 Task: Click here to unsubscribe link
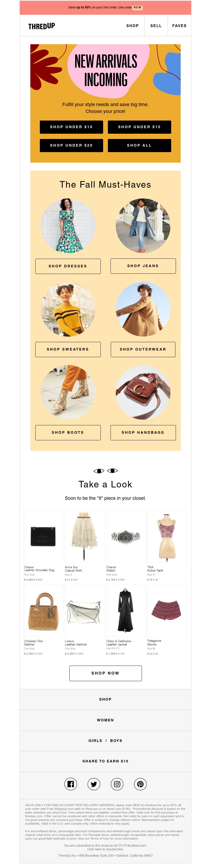[x=105, y=849]
